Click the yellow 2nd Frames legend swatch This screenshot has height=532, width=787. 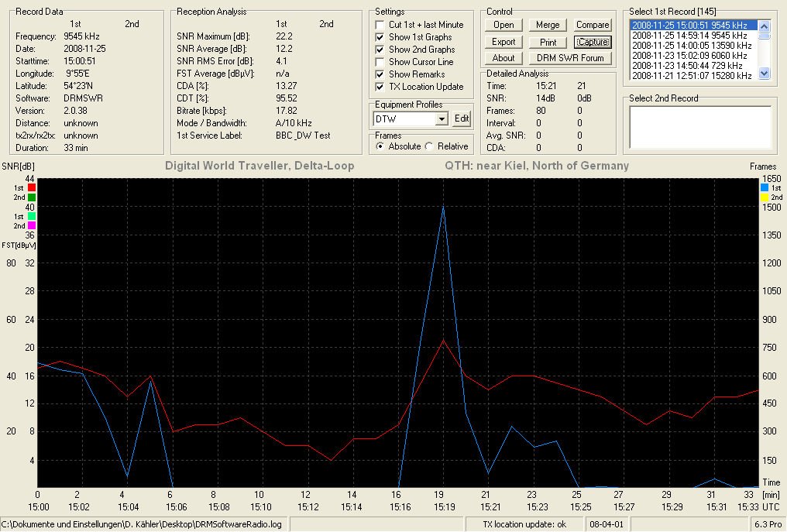tap(765, 197)
